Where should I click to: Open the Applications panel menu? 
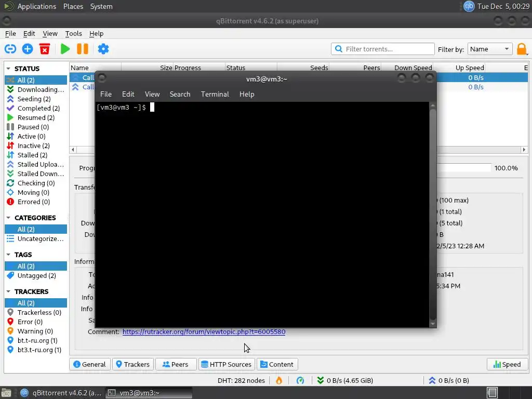37,6
